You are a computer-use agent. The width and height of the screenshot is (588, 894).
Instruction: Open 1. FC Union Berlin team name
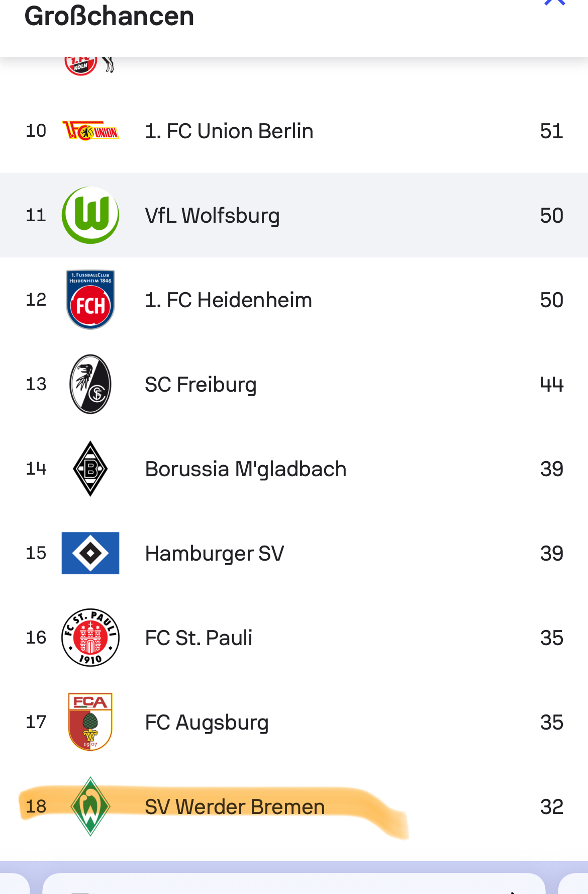229,131
